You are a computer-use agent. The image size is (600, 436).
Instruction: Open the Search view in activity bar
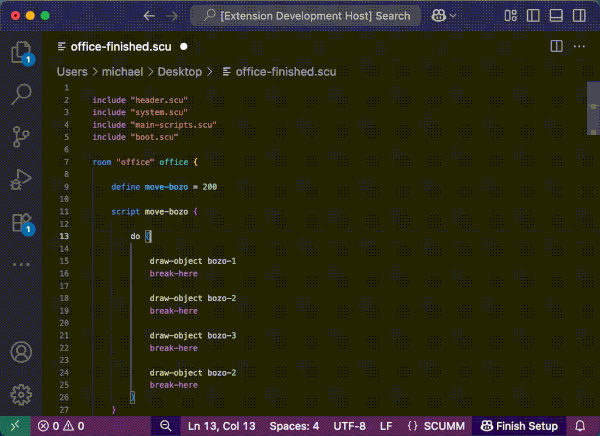click(x=21, y=94)
